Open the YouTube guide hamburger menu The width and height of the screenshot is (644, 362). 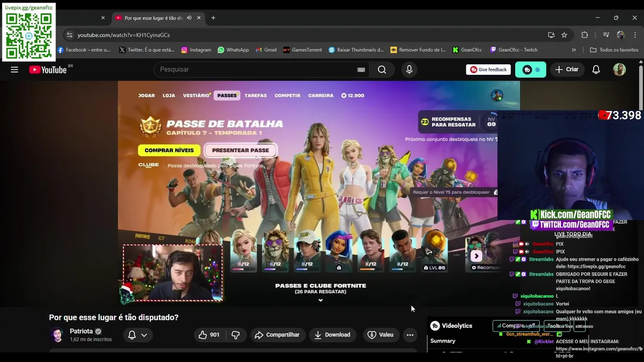pyautogui.click(x=15, y=70)
